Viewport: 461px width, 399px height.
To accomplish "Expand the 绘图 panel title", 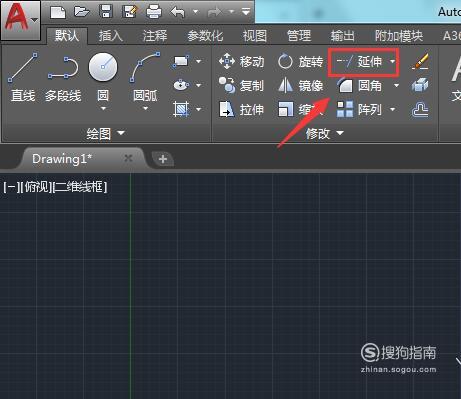I will coord(105,134).
